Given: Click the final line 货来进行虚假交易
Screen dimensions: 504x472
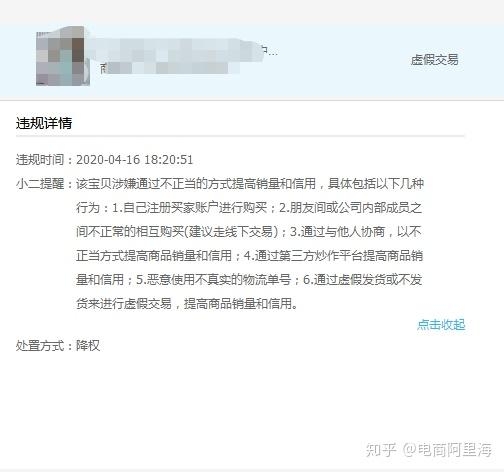Looking at the screenshot, I should tap(187, 304).
